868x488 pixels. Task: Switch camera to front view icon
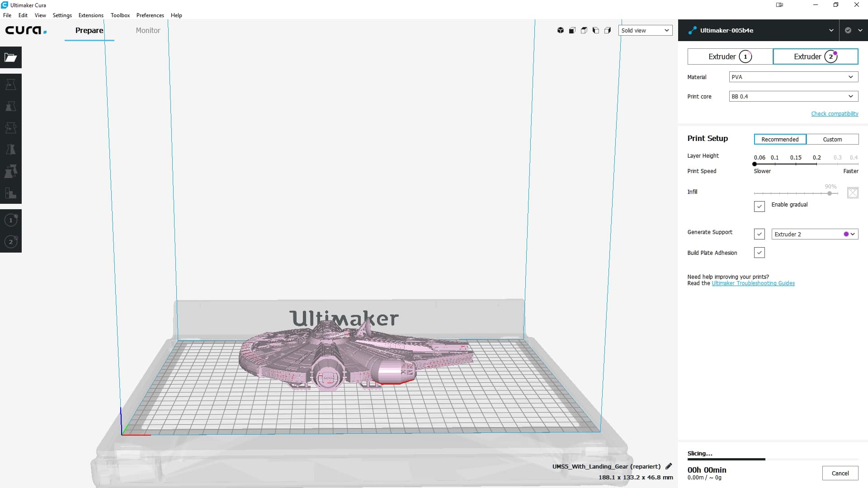572,30
